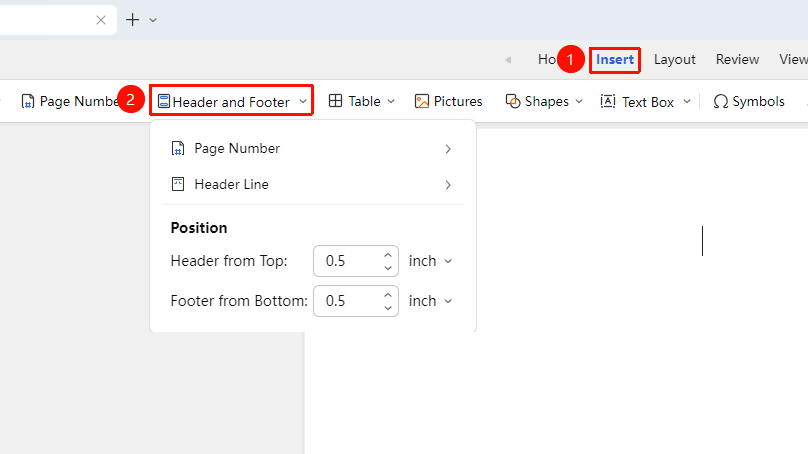Open the Review tab
808x454 pixels.
[737, 60]
